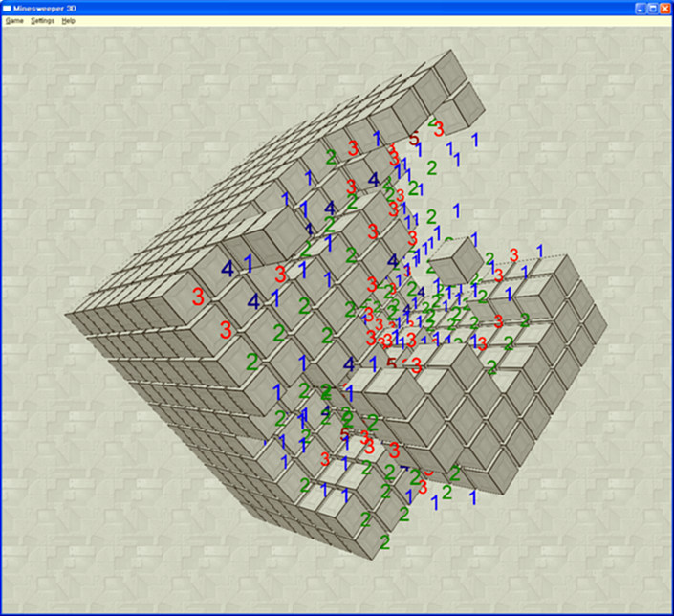
Task: Click the single floating cube detached from the structure
Action: [456, 261]
